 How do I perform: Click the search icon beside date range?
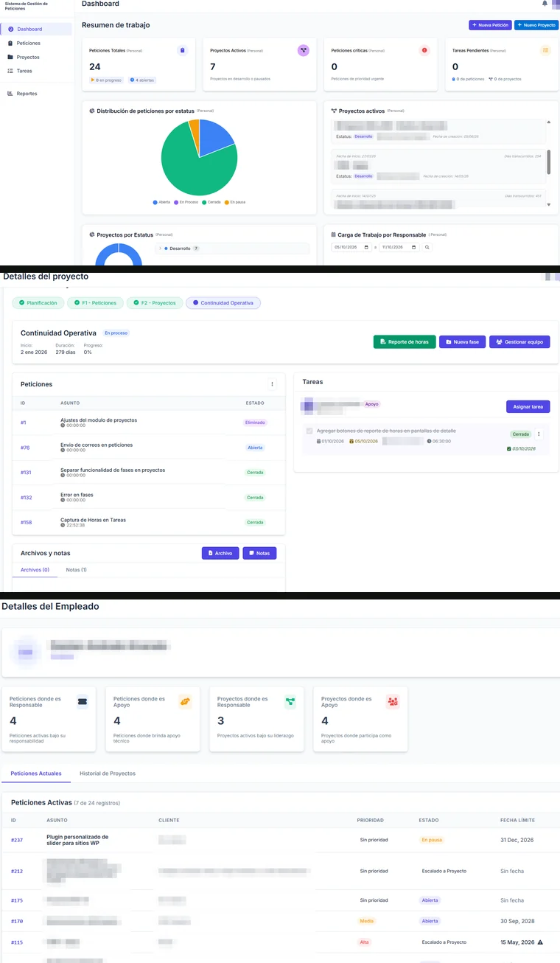(427, 248)
